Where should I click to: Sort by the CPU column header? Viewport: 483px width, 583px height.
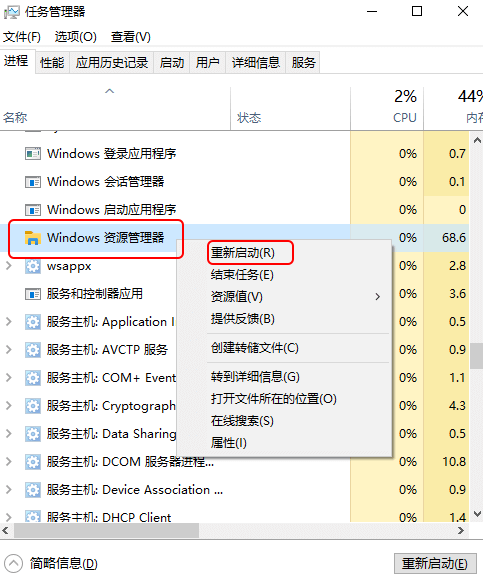coord(387,109)
